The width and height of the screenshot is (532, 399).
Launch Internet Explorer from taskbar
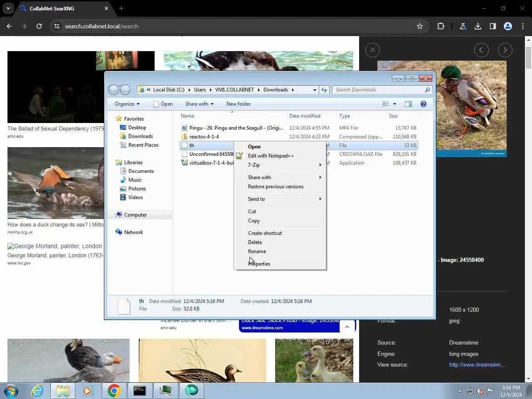[37, 391]
